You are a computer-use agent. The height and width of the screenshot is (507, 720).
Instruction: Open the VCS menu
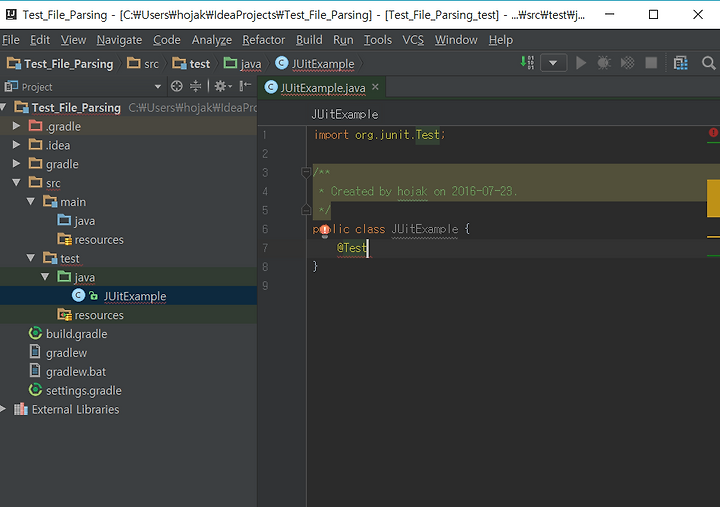[413, 40]
